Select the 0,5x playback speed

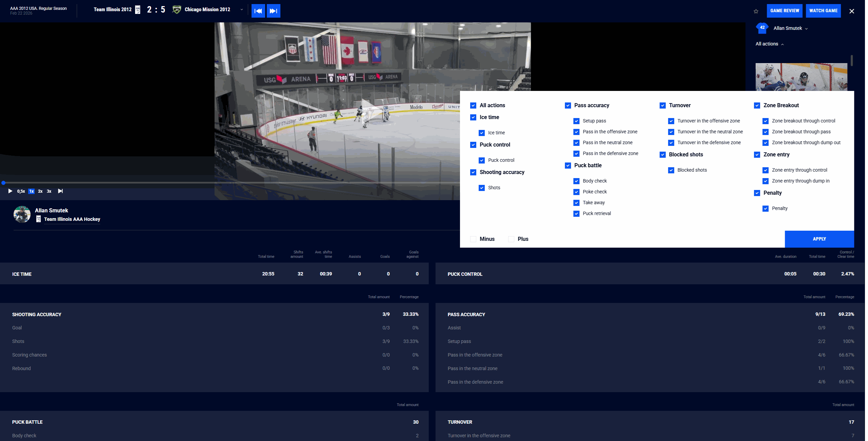coord(21,191)
